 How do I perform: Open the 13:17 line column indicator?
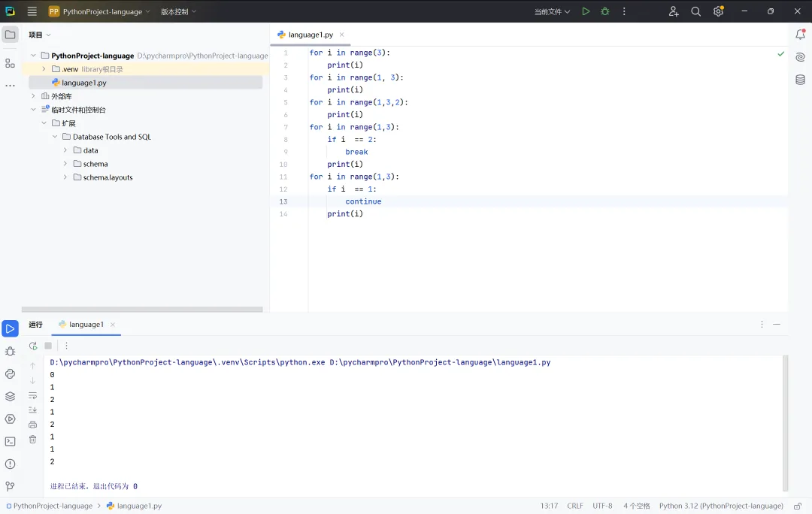coord(549,506)
